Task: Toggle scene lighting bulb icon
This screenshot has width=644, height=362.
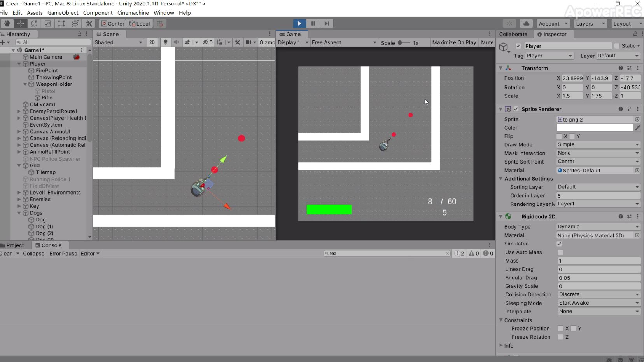Action: click(x=165, y=42)
